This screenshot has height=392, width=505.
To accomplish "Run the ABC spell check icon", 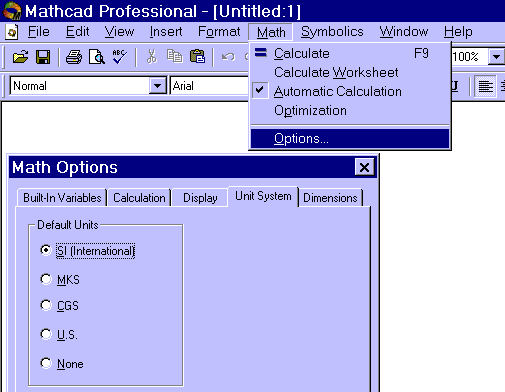I will [119, 57].
